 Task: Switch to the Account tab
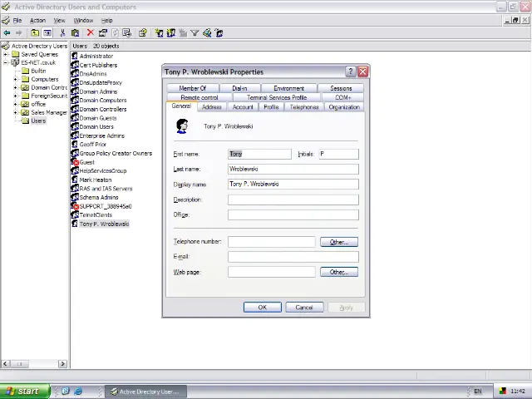click(x=243, y=107)
